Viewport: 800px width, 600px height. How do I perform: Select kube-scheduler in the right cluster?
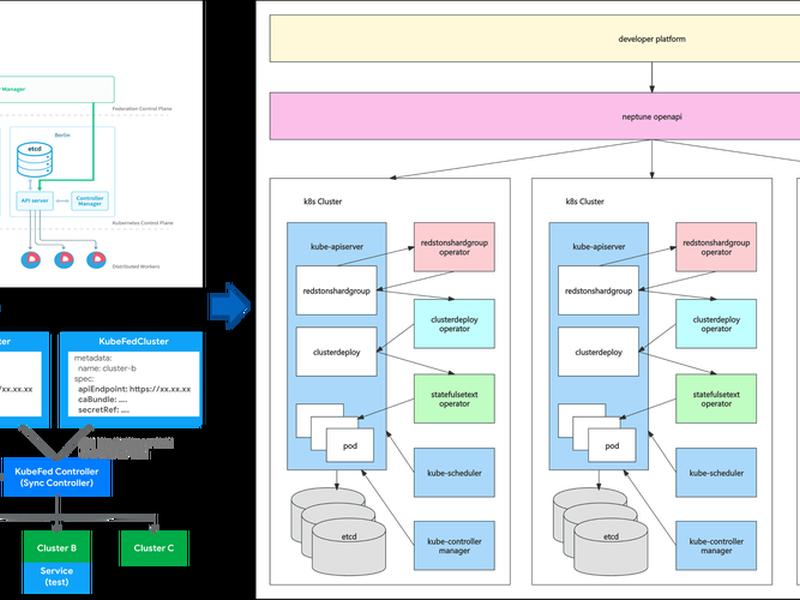point(716,472)
